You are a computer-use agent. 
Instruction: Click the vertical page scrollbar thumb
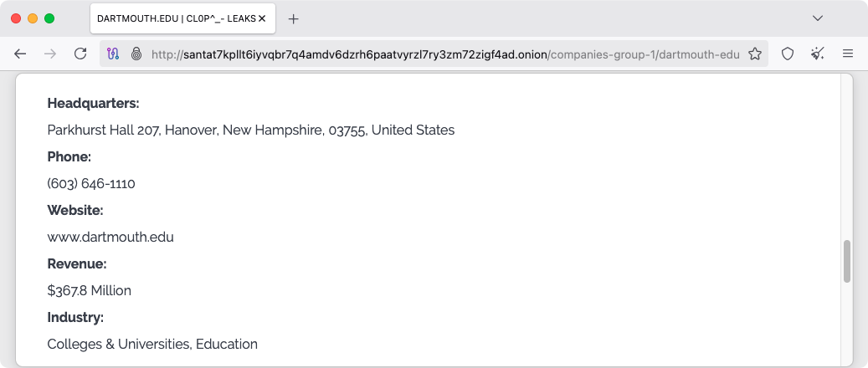846,261
